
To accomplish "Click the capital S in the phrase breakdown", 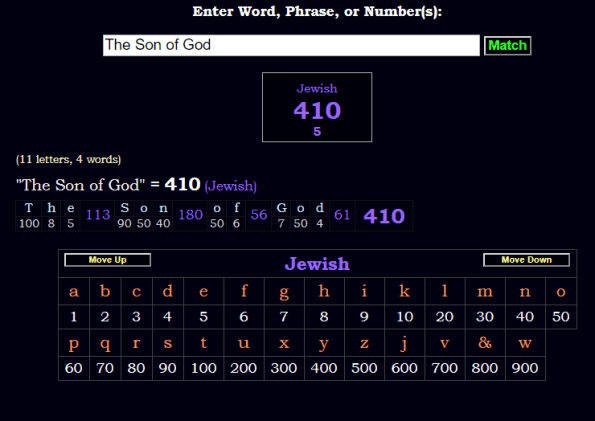I will click(x=124, y=208).
